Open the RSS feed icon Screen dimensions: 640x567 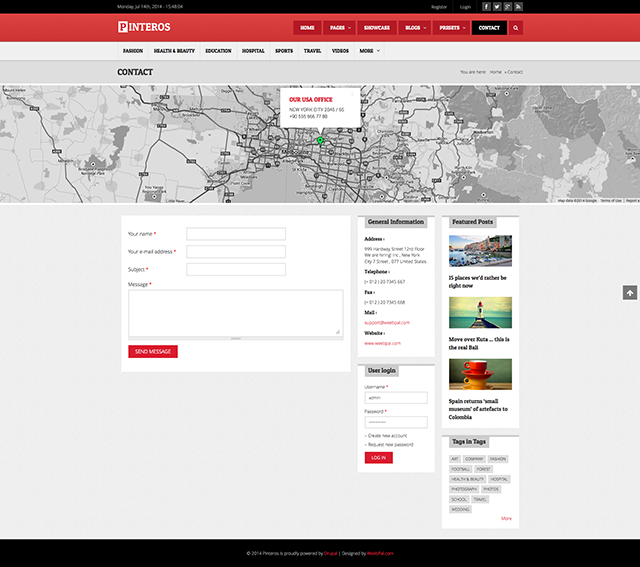518,6
